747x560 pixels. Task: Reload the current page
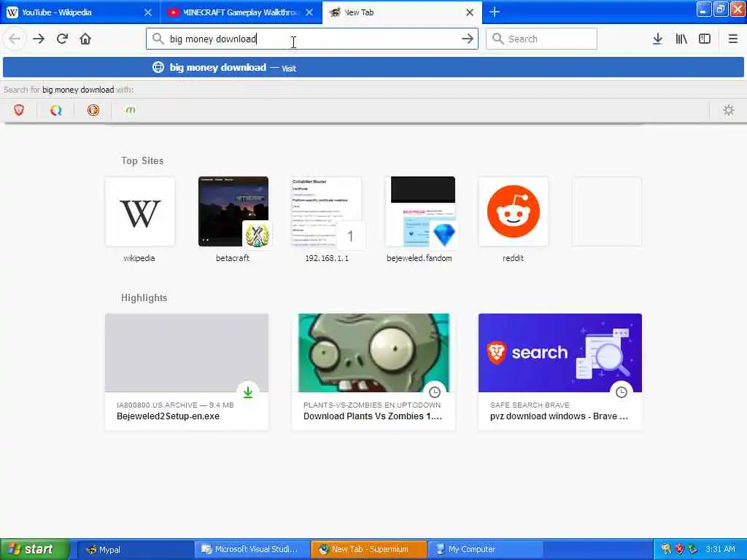pyautogui.click(x=62, y=39)
